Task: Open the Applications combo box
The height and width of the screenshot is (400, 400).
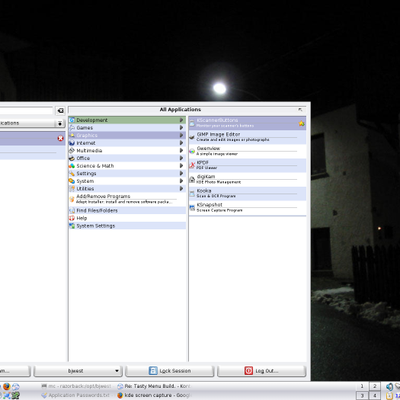Action: point(32,123)
